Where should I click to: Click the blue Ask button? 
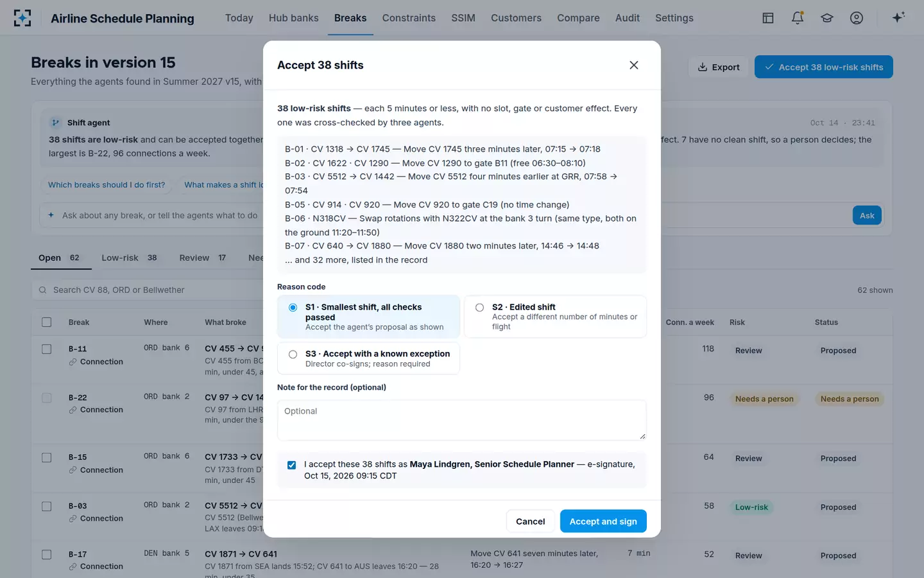(867, 216)
